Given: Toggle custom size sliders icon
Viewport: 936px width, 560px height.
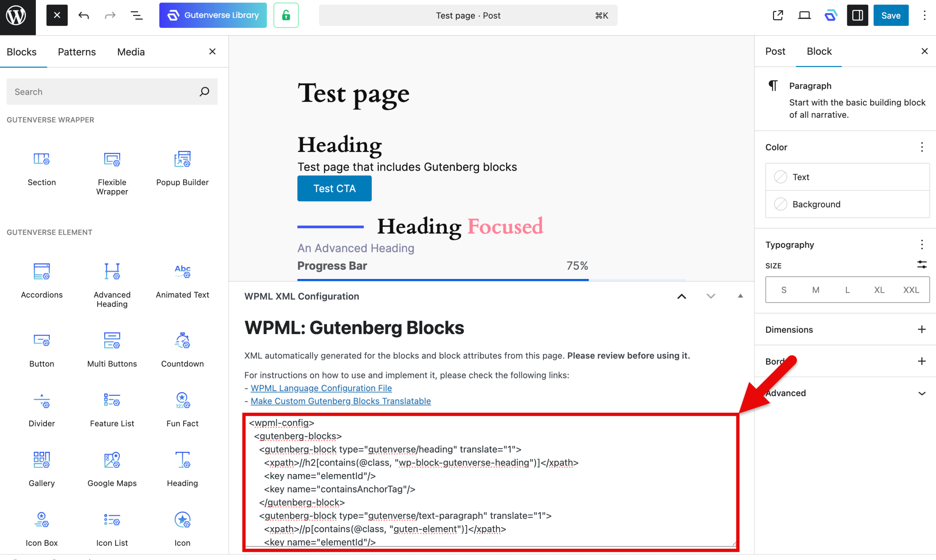Looking at the screenshot, I should click(x=922, y=265).
